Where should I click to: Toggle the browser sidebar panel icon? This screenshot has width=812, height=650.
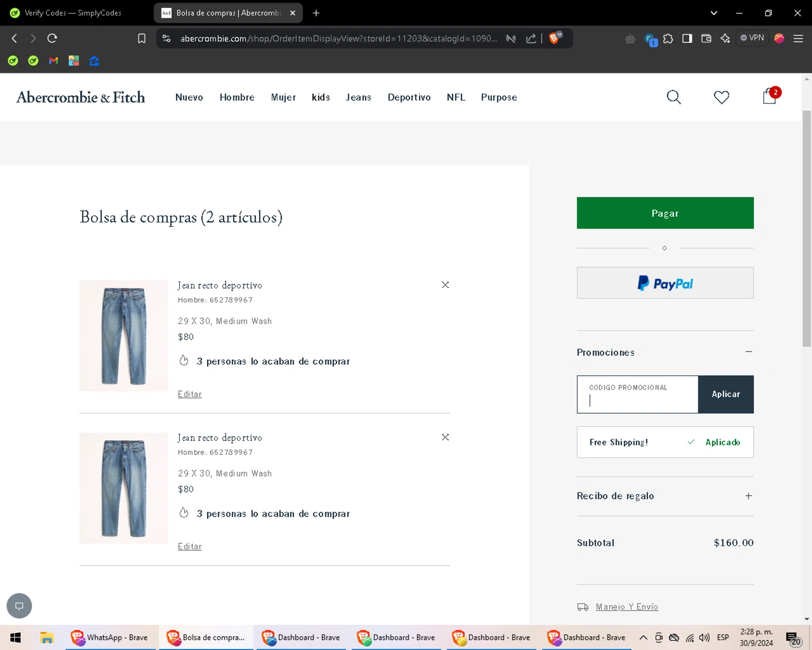pyautogui.click(x=687, y=38)
